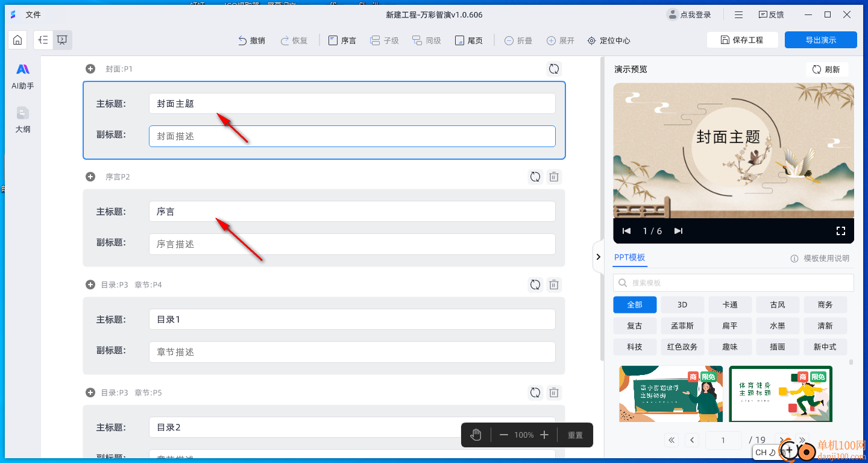
Task: Choose the green chalkboard teacher template
Action: pyautogui.click(x=671, y=394)
